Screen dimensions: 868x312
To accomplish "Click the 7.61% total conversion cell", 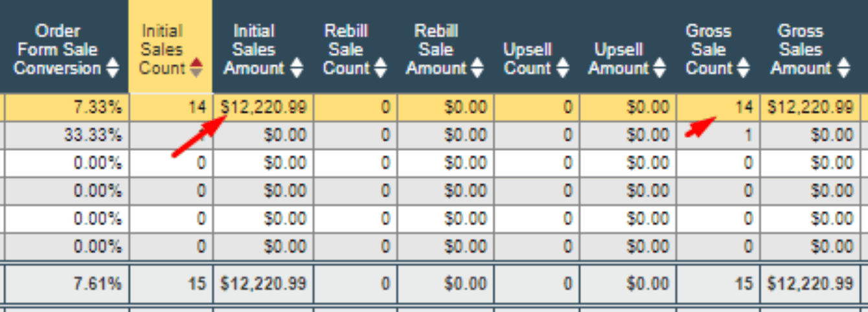I will tap(98, 284).
